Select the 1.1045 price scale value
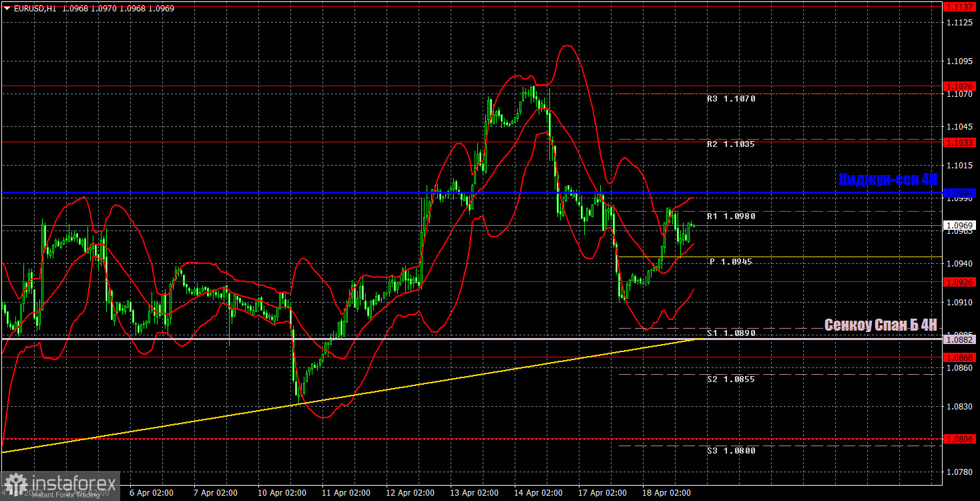Viewport: 980px width, 501px height. coord(960,127)
